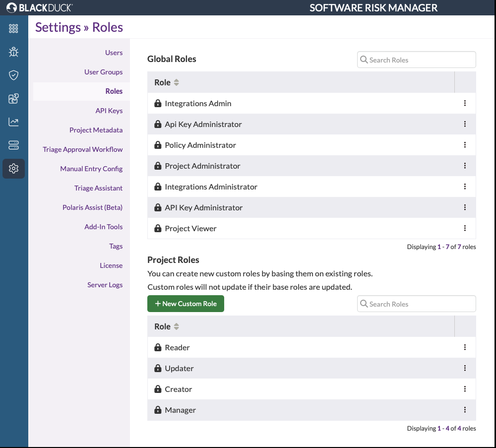Viewport: 496px width, 448px height.
Task: Select the Manager role text
Action: [x=181, y=410]
